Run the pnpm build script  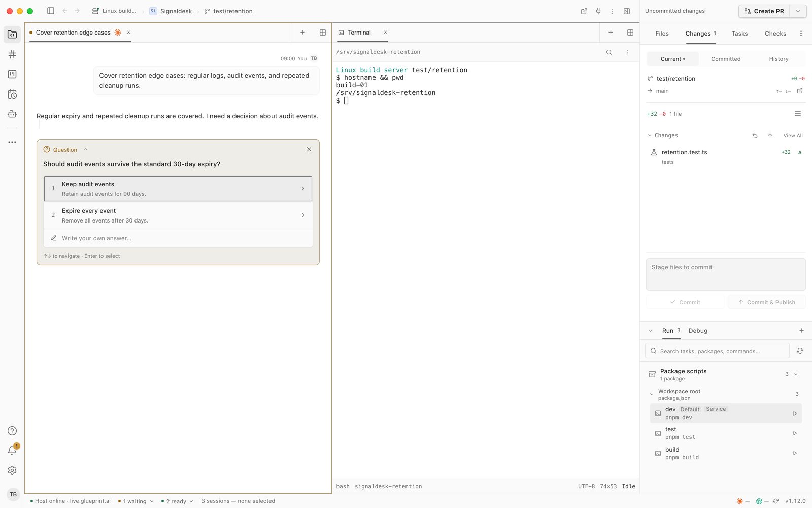(795, 453)
